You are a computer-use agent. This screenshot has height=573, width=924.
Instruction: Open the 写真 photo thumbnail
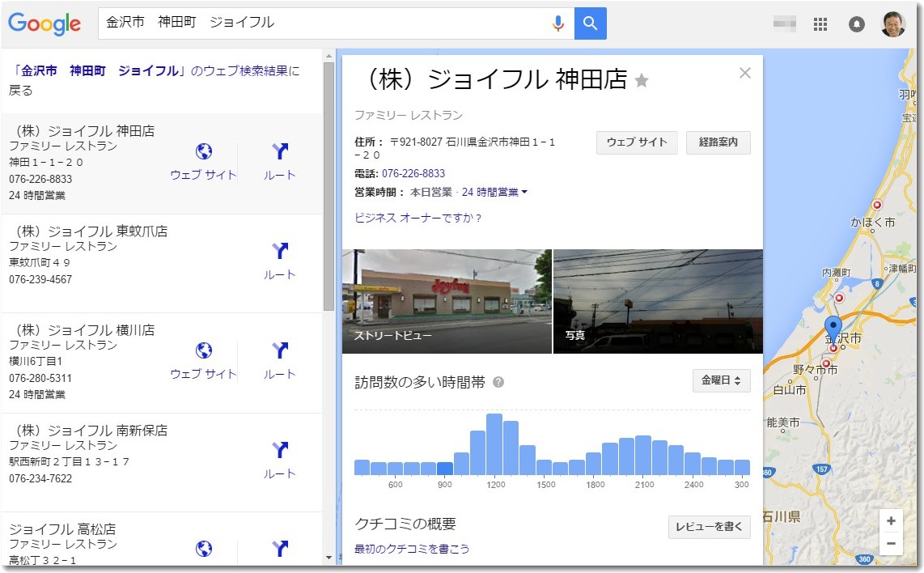659,301
